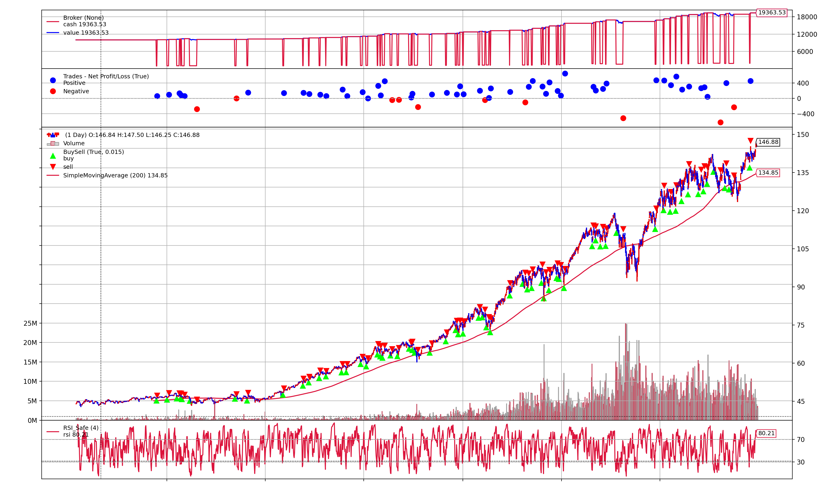The width and height of the screenshot is (834, 504).
Task: Click the last sell marker above price
Action: coord(750,141)
